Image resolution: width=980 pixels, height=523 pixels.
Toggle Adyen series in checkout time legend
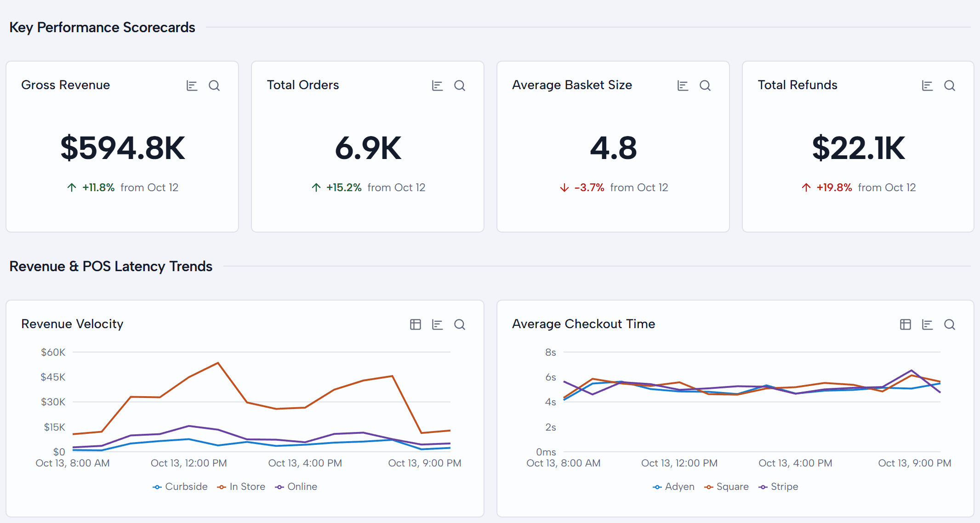(673, 487)
